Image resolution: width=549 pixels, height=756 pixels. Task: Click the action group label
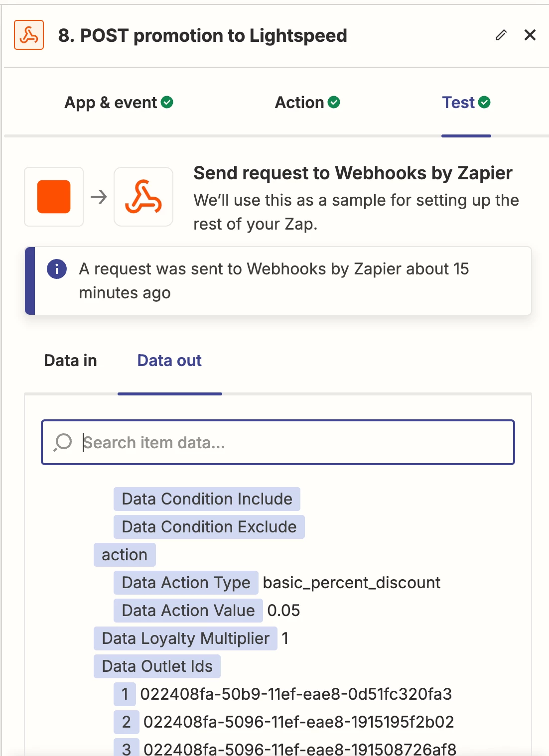[125, 555]
